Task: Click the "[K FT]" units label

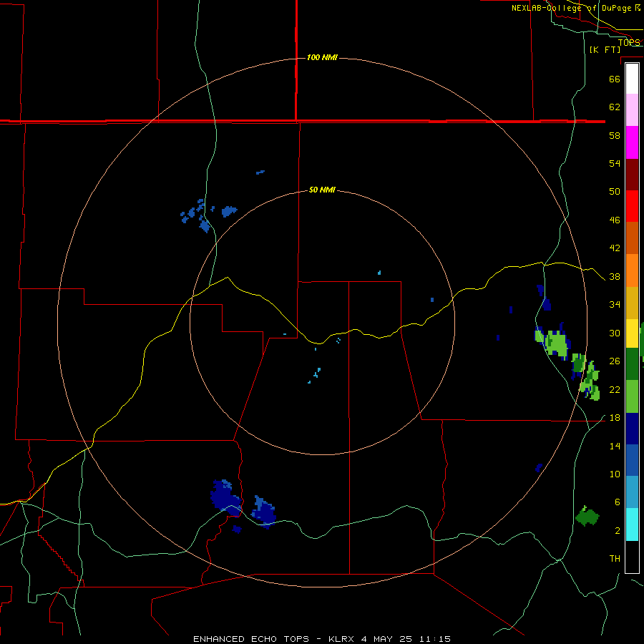Action: 605,49
